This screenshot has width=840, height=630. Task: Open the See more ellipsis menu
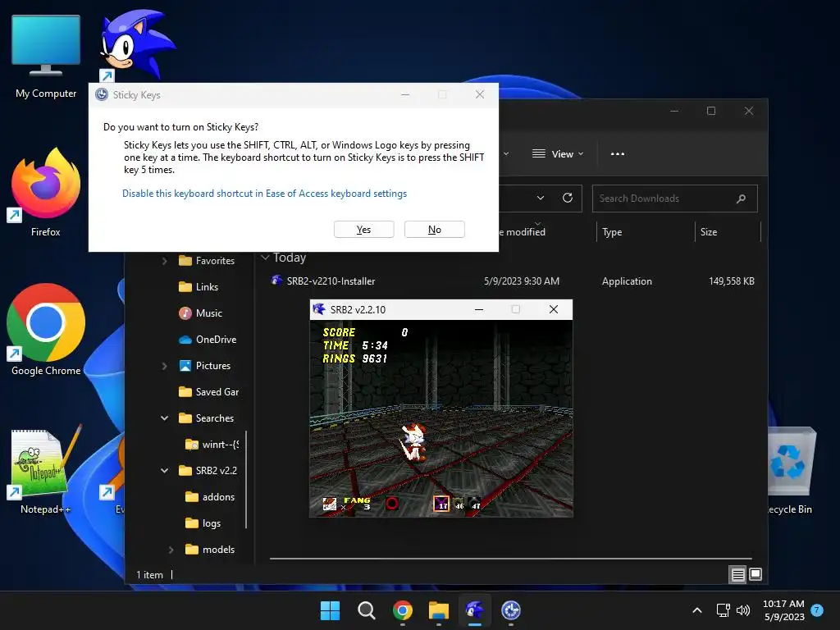click(618, 153)
